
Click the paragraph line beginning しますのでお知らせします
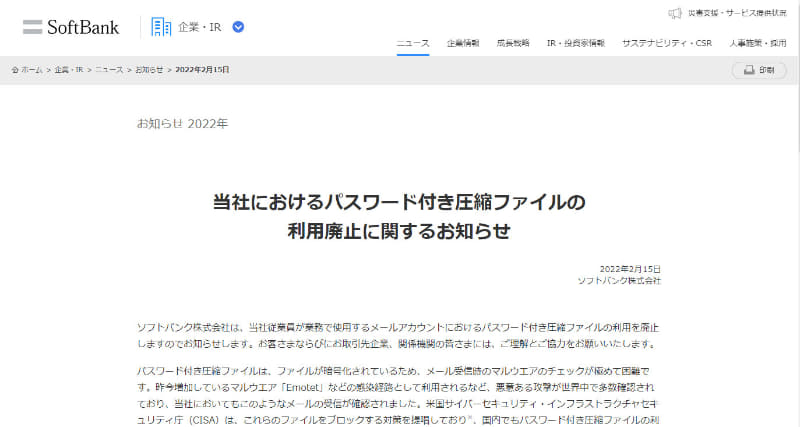[x=396, y=344]
